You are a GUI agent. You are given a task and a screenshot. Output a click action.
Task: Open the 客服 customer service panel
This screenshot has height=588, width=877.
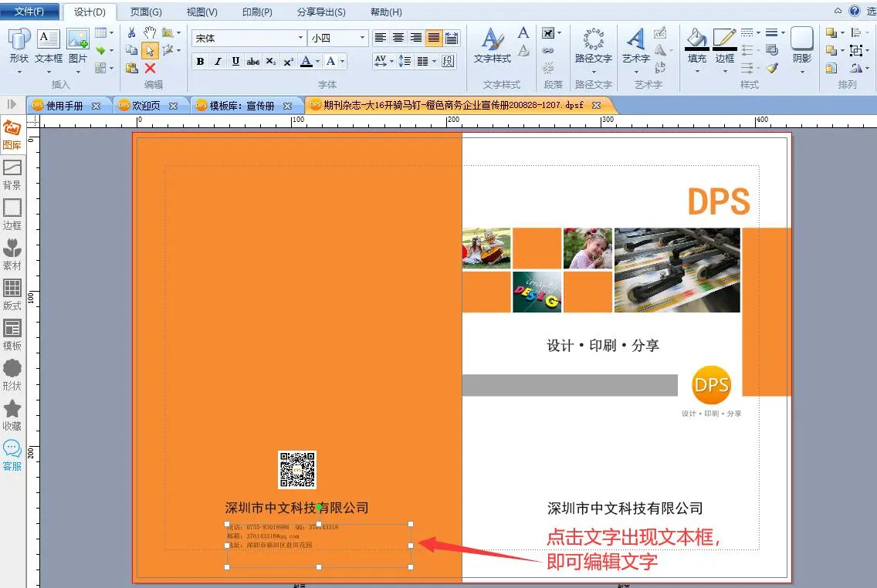pos(12,456)
